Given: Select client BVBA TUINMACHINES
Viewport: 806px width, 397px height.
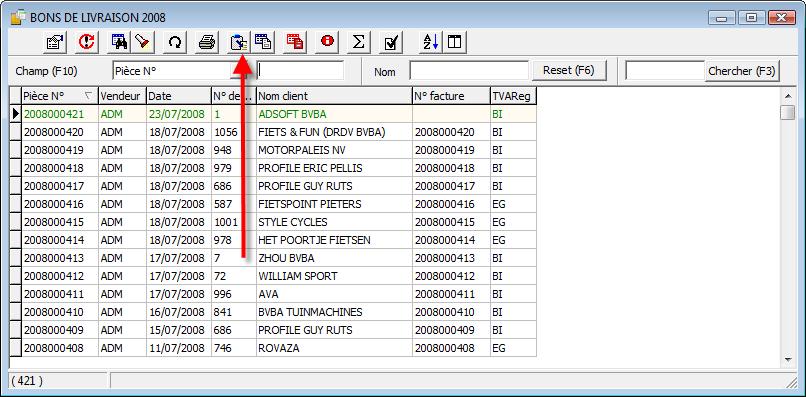Looking at the screenshot, I should click(310, 312).
